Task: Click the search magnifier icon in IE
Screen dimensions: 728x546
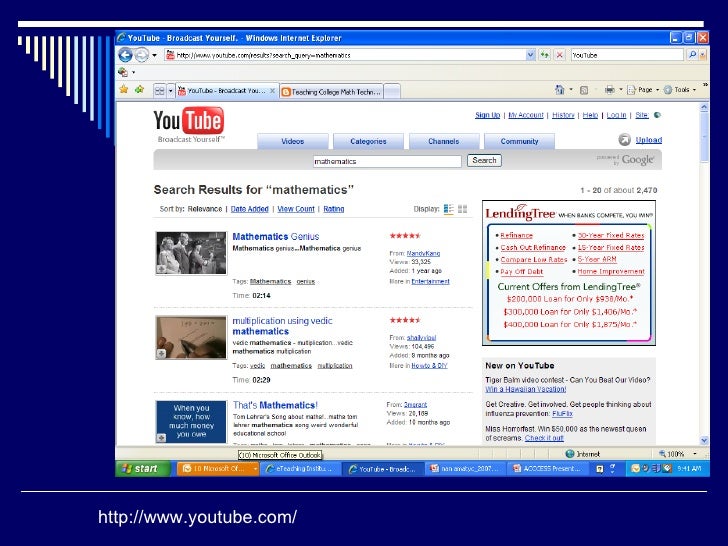Action: (692, 55)
